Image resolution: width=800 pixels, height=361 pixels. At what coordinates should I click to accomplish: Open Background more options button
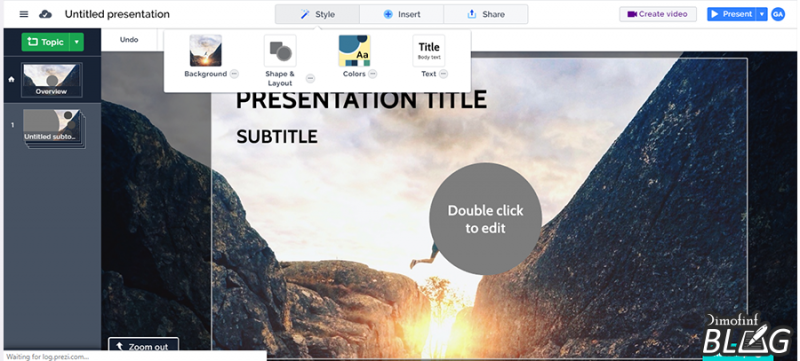pyautogui.click(x=234, y=74)
